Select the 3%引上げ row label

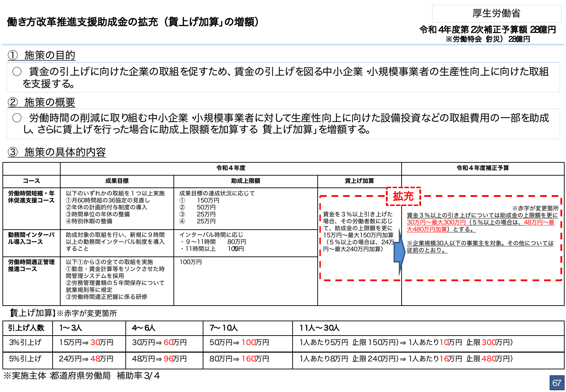(x=24, y=343)
